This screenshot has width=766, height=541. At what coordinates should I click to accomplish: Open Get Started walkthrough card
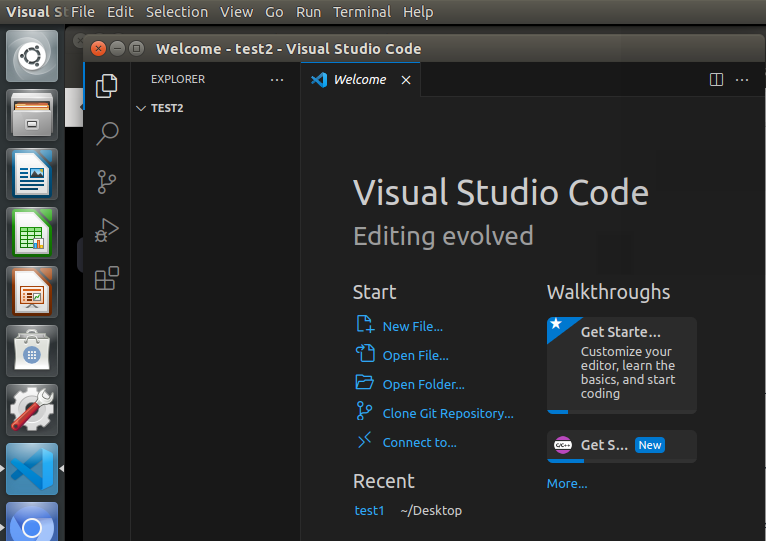pyautogui.click(x=622, y=365)
